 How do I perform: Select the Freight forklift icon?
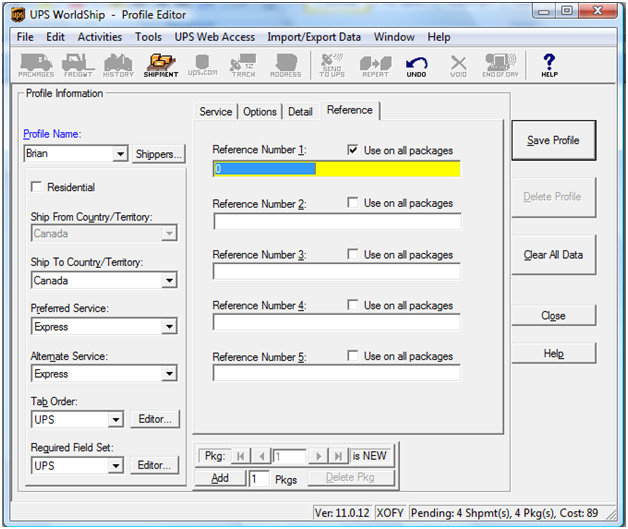coord(78,65)
